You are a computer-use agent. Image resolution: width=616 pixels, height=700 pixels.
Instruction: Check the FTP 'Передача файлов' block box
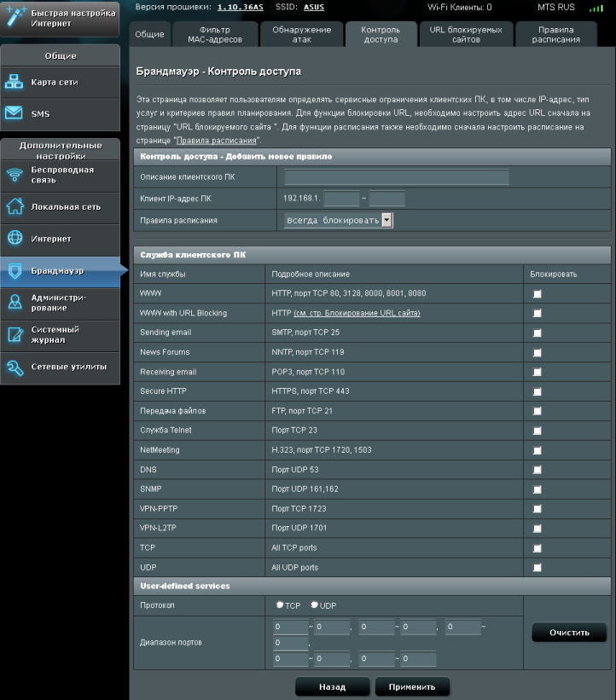click(537, 411)
